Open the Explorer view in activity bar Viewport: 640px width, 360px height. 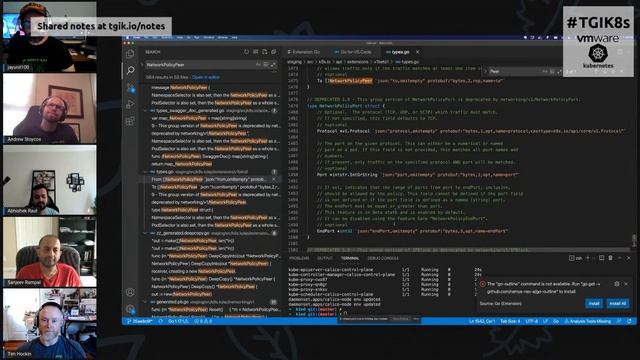pyautogui.click(x=130, y=53)
